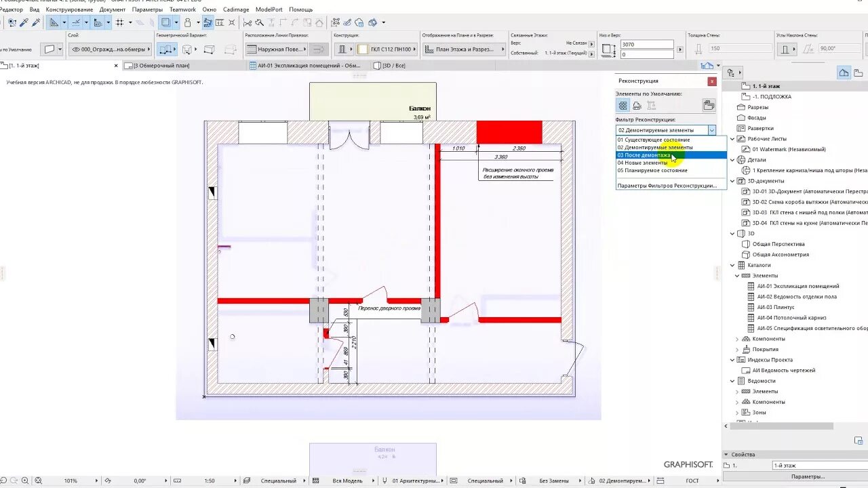Collapse the Индексы Проекта tree node
868x488 pixels.
click(732, 360)
